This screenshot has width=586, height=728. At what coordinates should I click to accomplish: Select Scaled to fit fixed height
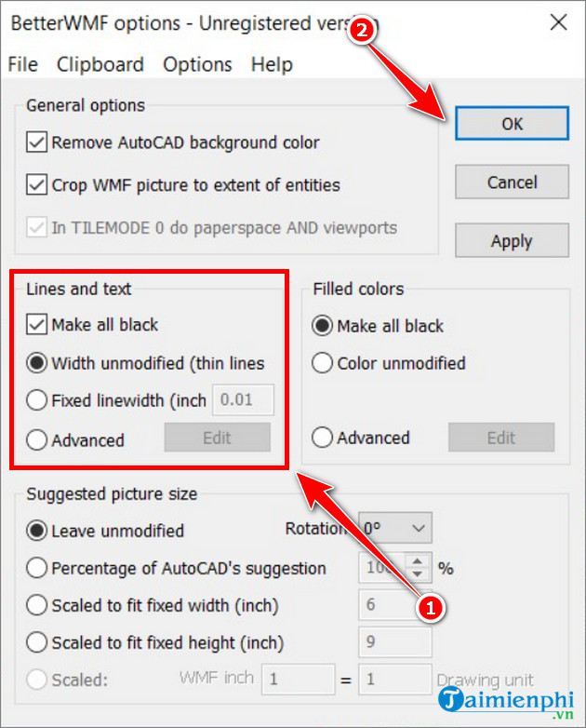coord(37,643)
